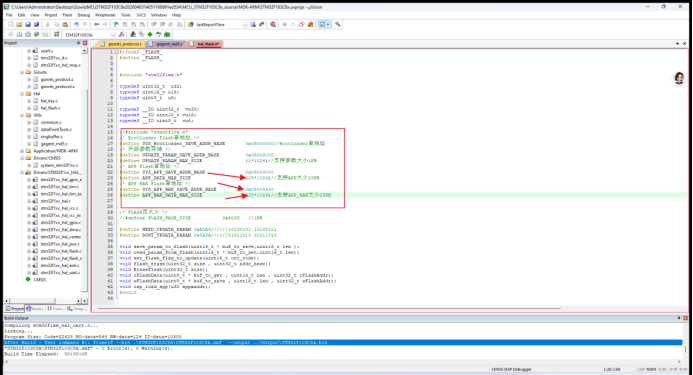Select ringbuffer.c in the project tree

51,137
